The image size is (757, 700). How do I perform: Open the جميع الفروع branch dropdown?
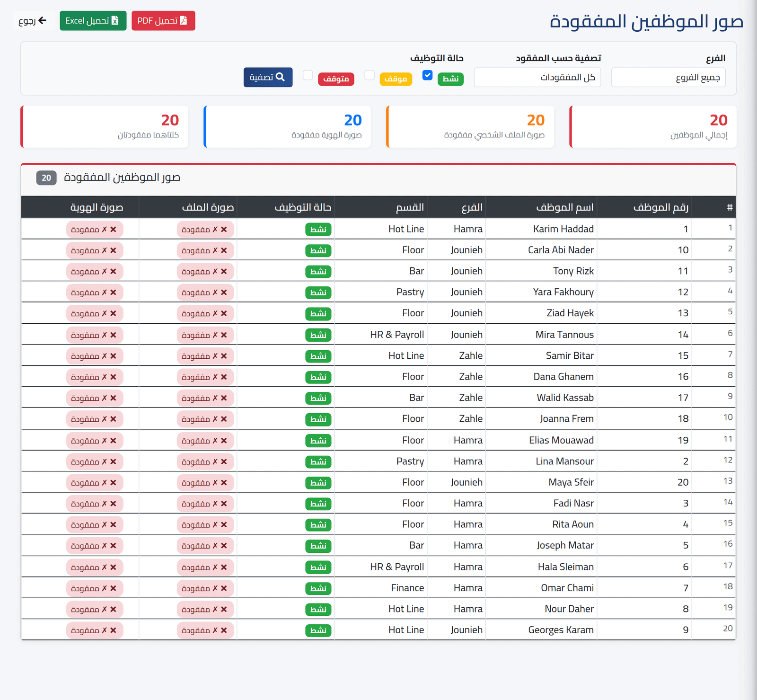tap(668, 78)
